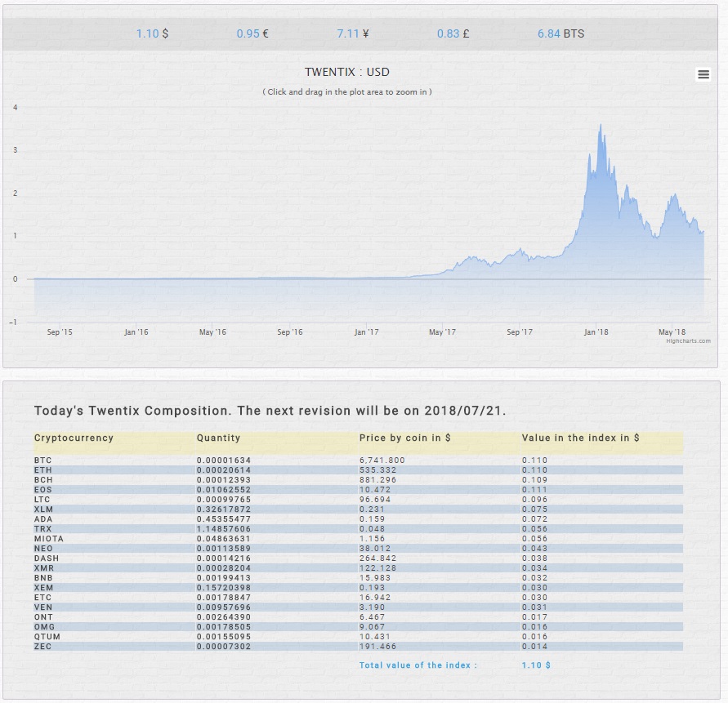Click the TWENTIX : USD chart title
This screenshot has width=728, height=703.
(346, 72)
